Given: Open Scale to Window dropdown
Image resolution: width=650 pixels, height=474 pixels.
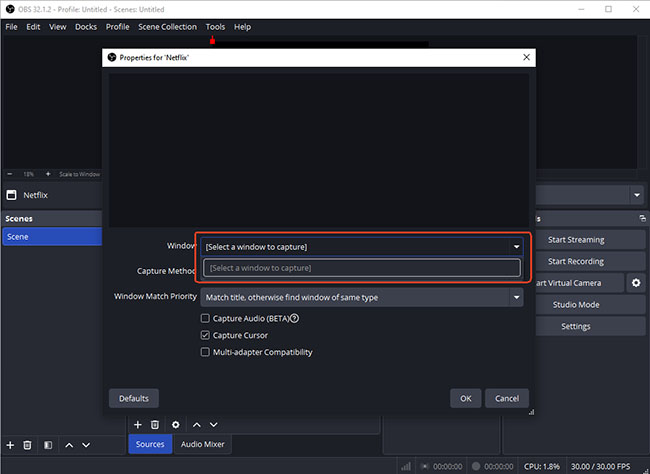Looking at the screenshot, I should coord(79,174).
